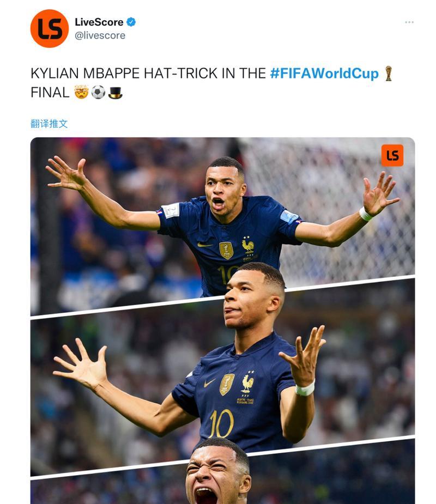
Task: Open the LiveScore display name
Action: click(99, 22)
